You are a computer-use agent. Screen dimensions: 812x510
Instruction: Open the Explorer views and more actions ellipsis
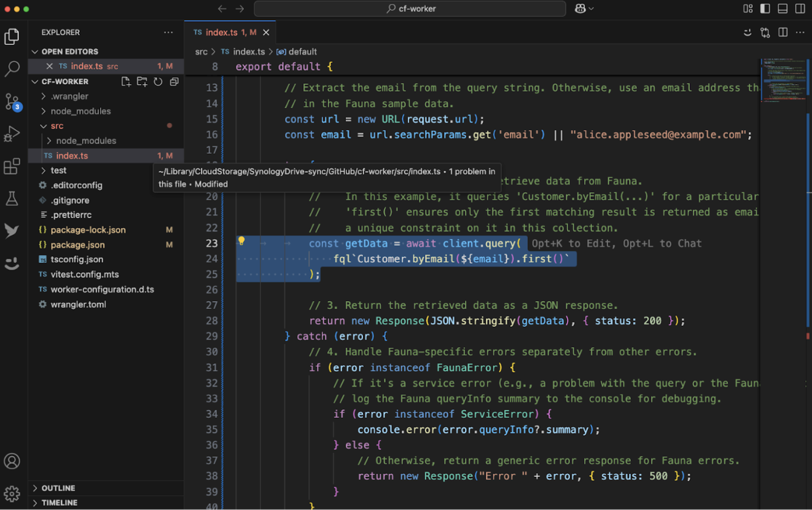coord(168,33)
